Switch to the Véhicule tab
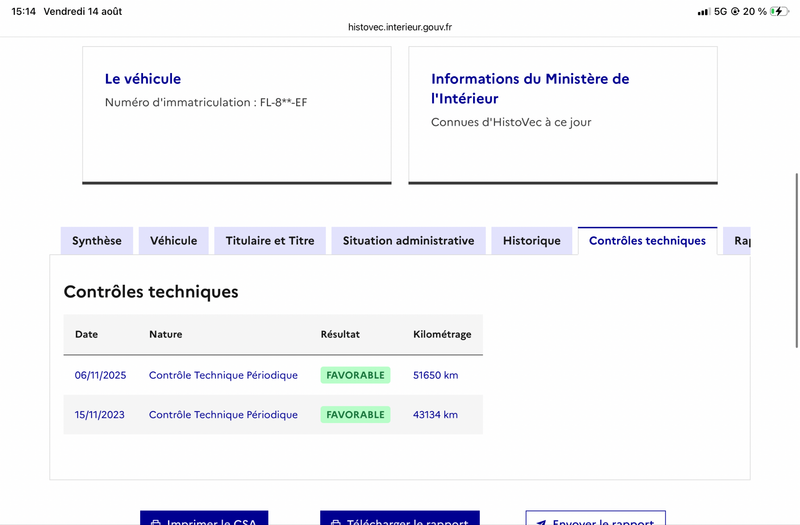The image size is (800, 525). click(173, 241)
